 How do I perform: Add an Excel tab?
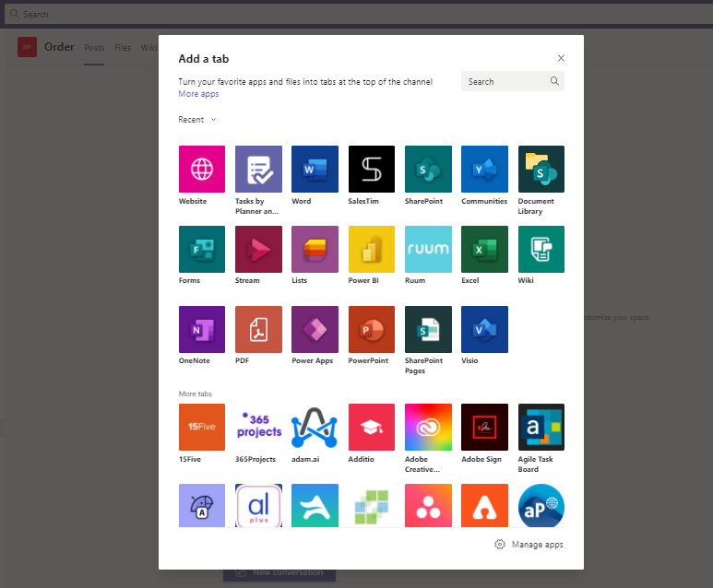pos(484,249)
